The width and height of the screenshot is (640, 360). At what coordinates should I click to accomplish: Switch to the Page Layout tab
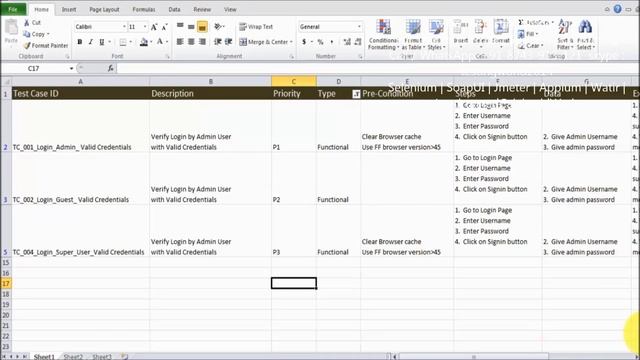(x=104, y=9)
